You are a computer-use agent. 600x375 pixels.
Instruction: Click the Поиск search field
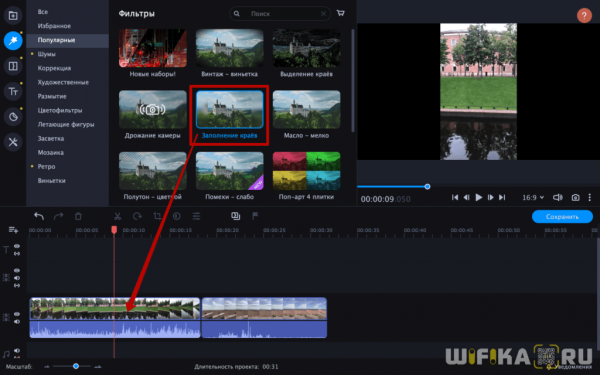(279, 14)
